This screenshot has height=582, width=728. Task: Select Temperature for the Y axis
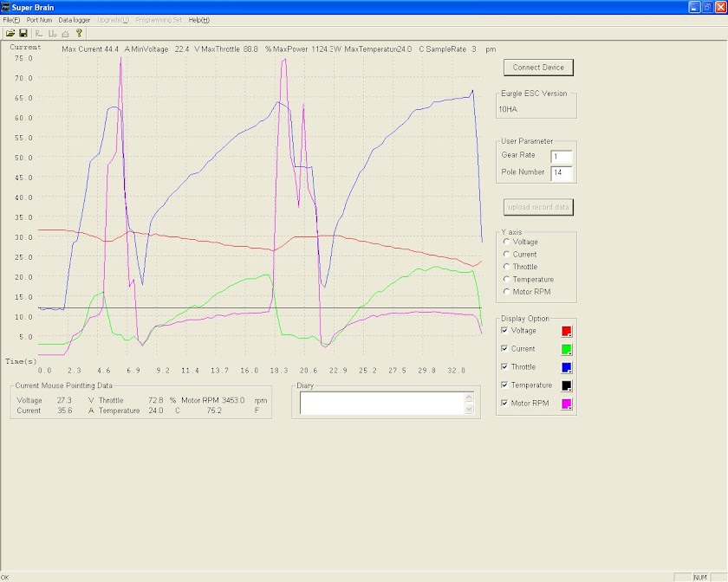coord(529,279)
